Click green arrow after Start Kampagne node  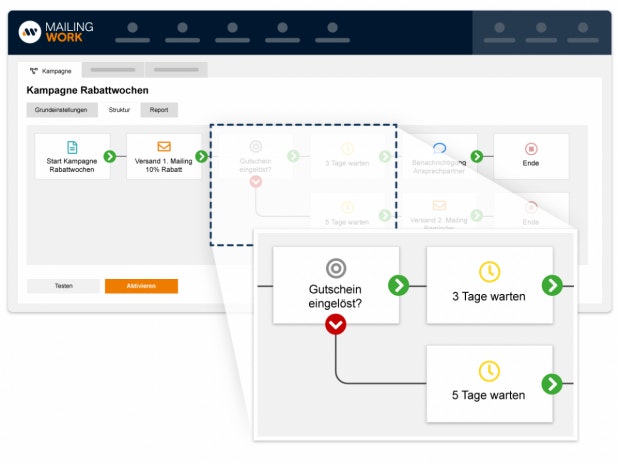110,157
